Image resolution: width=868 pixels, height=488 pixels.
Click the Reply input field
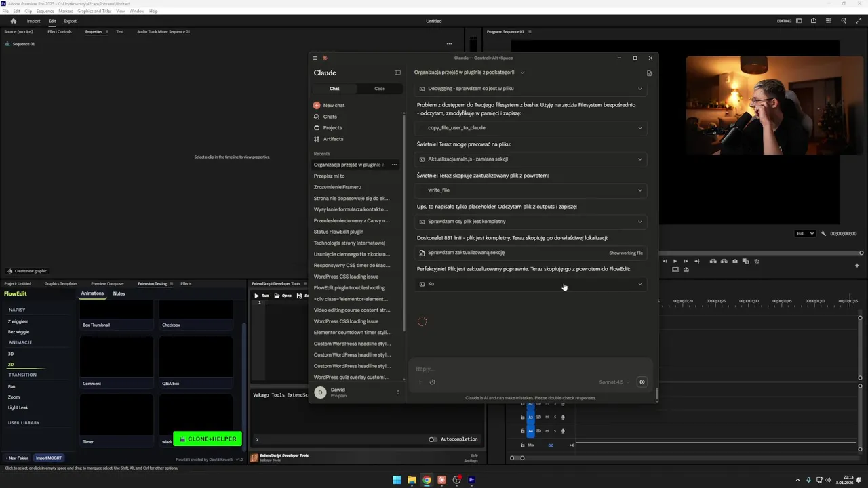pos(529,369)
